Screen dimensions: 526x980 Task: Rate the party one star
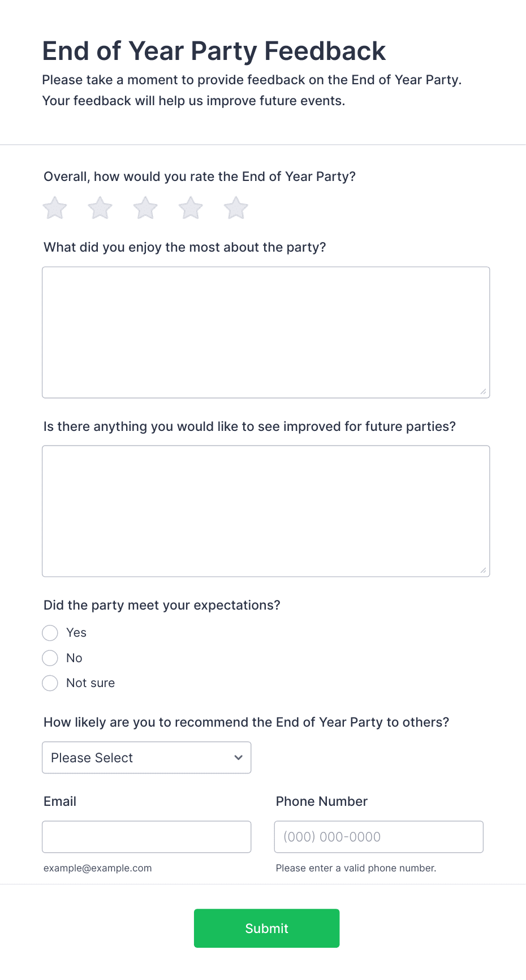(x=55, y=208)
